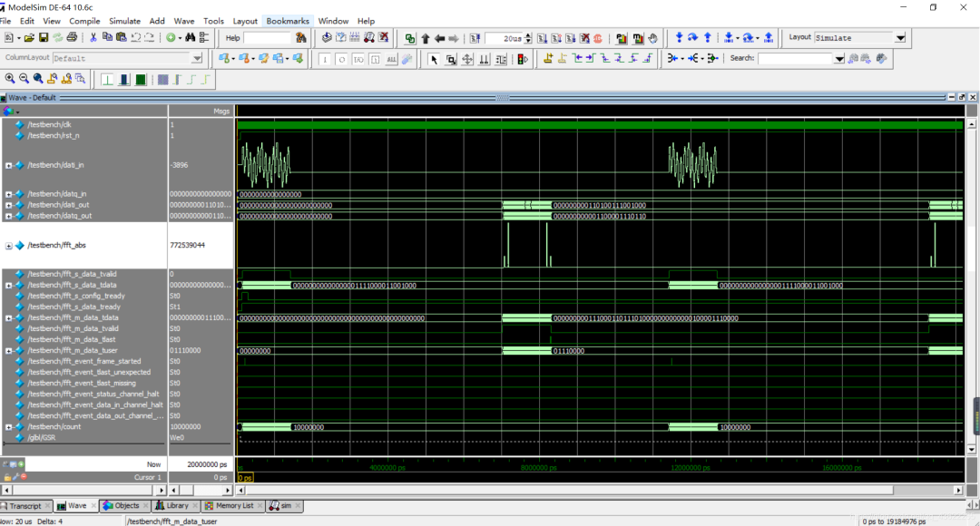Click the Cut scissors icon
980x526 pixels.
pyautogui.click(x=93, y=38)
